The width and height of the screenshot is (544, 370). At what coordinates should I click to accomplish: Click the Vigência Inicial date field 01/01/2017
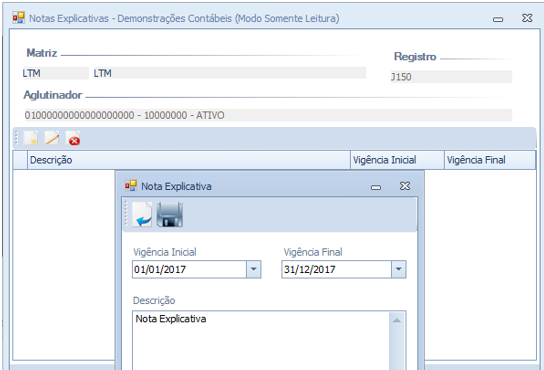click(189, 269)
